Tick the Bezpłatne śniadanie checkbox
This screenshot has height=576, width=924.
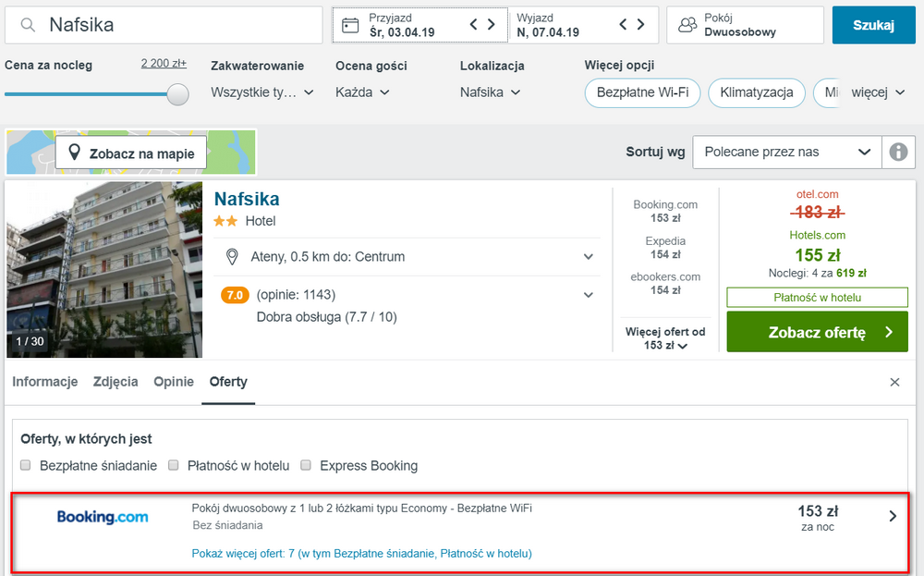coord(25,465)
